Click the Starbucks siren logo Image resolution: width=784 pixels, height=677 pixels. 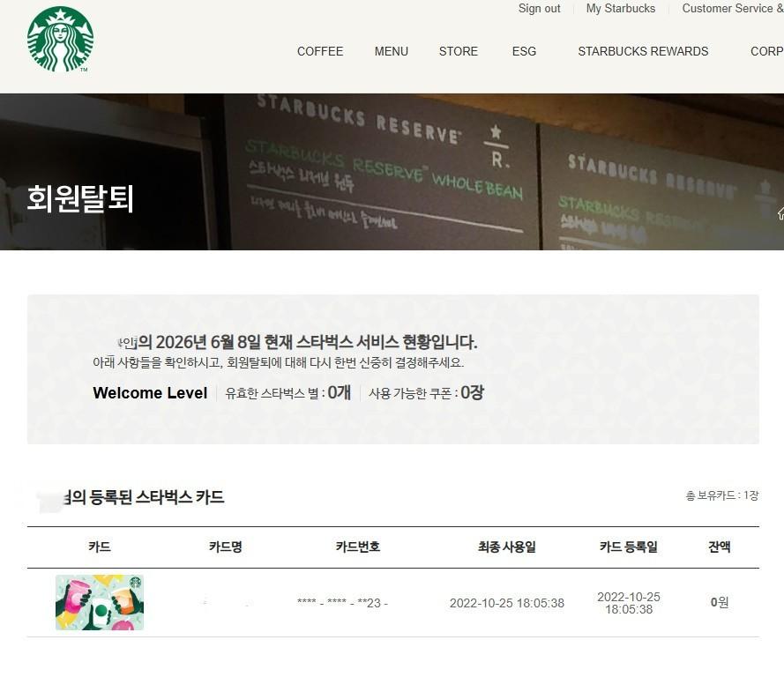click(x=60, y=39)
